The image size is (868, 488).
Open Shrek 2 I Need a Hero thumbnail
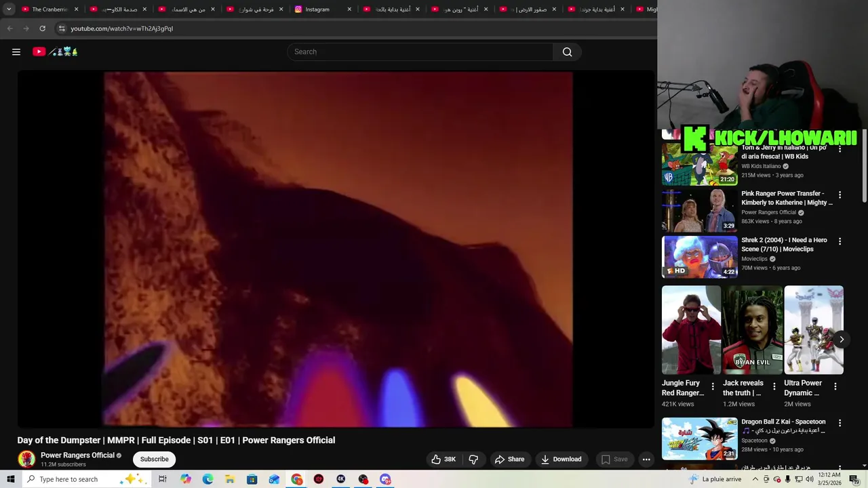699,257
